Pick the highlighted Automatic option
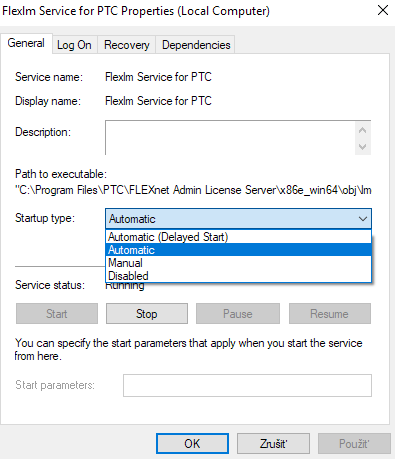 pyautogui.click(x=238, y=250)
